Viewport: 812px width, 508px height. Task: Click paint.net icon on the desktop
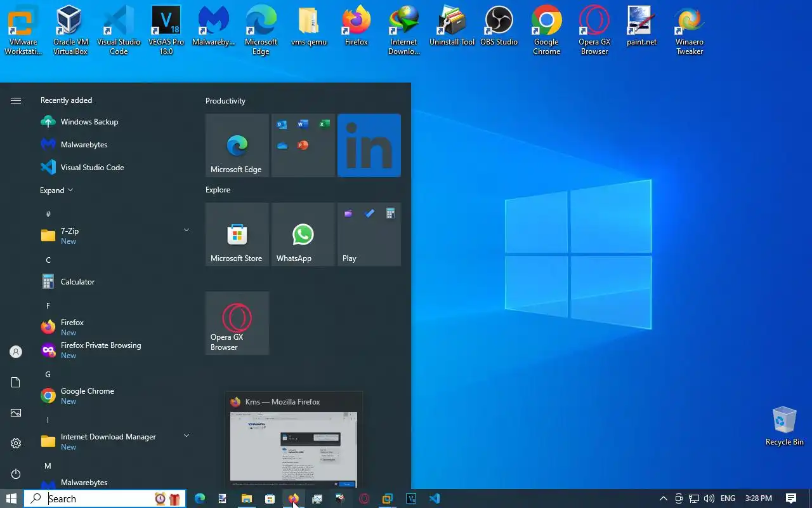(x=641, y=27)
